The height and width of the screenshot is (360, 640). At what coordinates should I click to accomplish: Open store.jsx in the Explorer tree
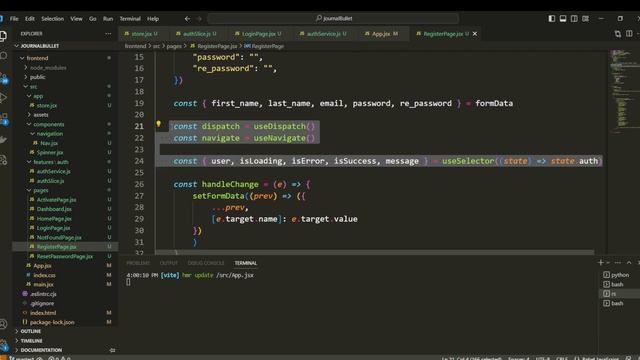[47, 105]
